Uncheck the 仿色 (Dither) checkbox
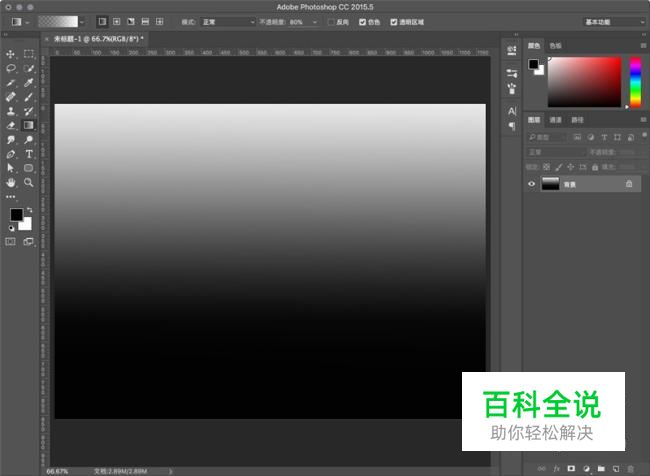 (x=360, y=21)
